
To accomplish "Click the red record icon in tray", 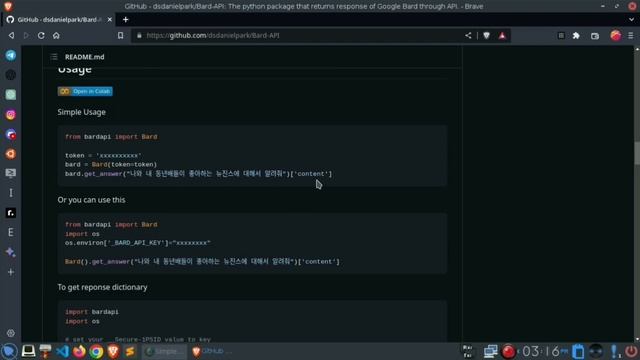I will (x=509, y=351).
